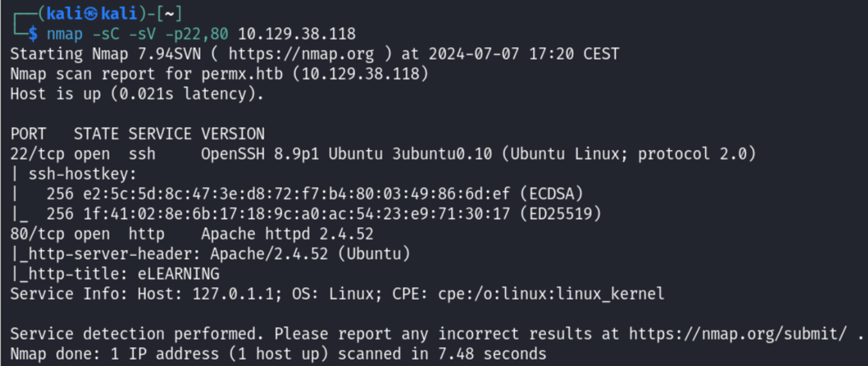Click the cpe:/o:linux:linux_kernel string
Viewport: 868px width, 366px height.
(x=551, y=294)
